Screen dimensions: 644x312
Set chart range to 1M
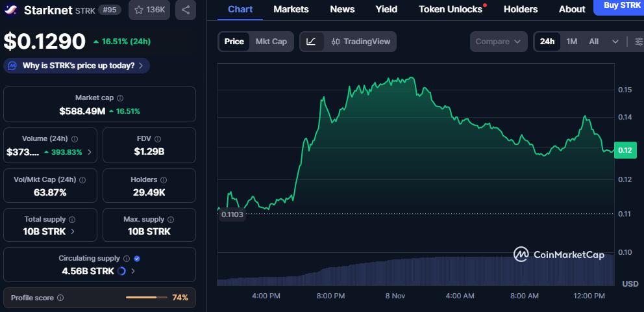point(571,42)
